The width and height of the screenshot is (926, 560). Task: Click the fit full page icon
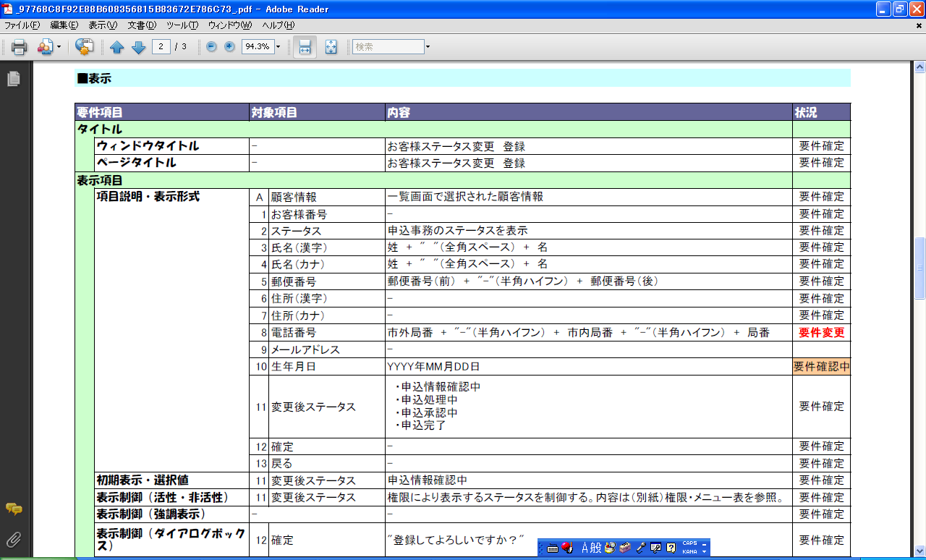pos(331,47)
